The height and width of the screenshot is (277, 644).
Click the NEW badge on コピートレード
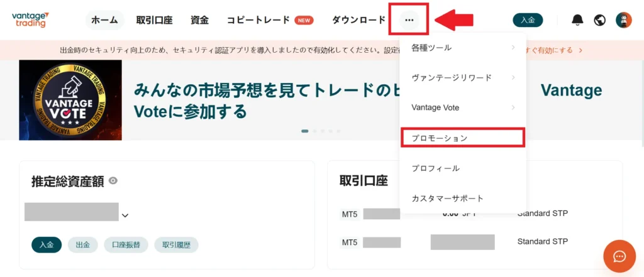tap(304, 20)
